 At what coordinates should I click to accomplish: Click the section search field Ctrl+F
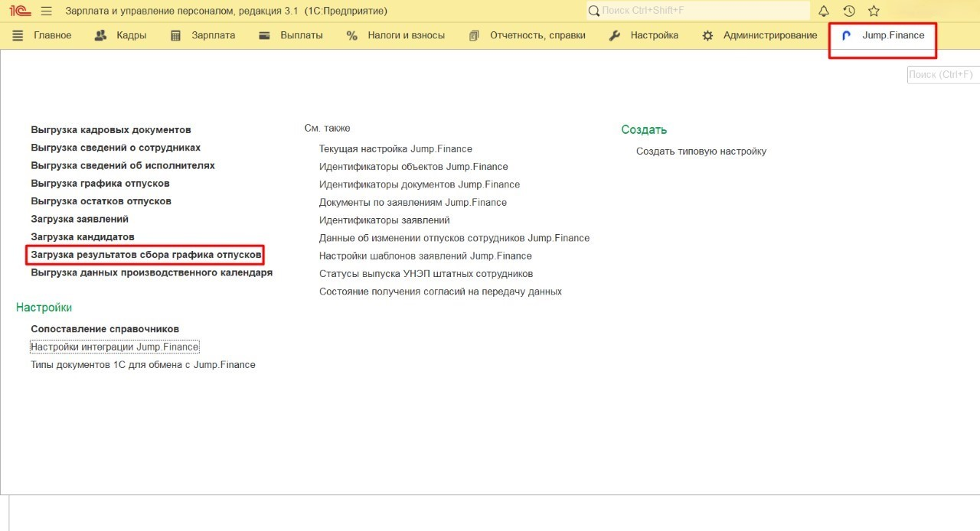942,75
